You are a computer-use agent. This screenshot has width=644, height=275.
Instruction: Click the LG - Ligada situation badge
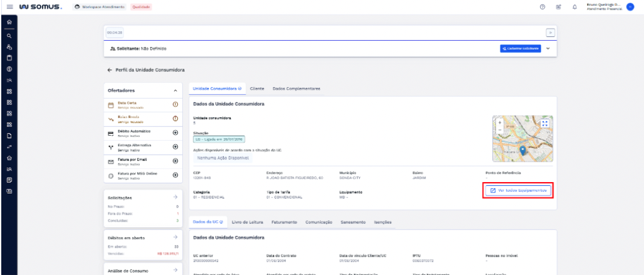219,140
